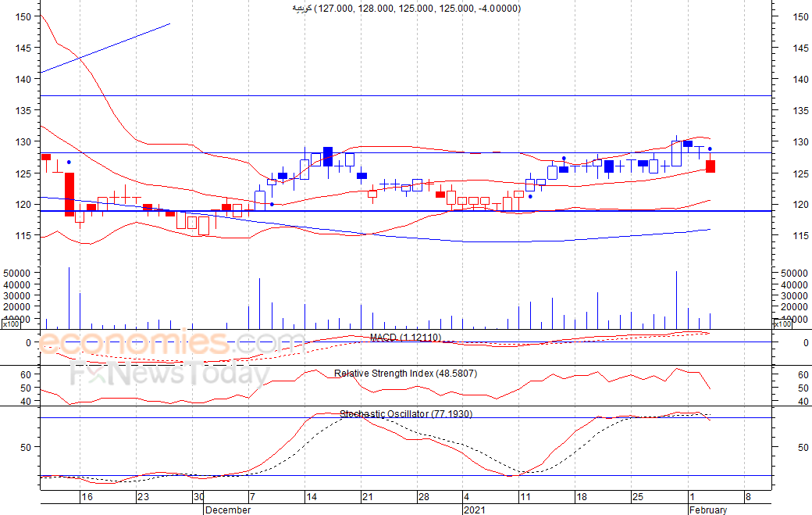Select the 135 price label on the right scale
Image resolution: width=812 pixels, height=515 pixels.
pos(800,110)
